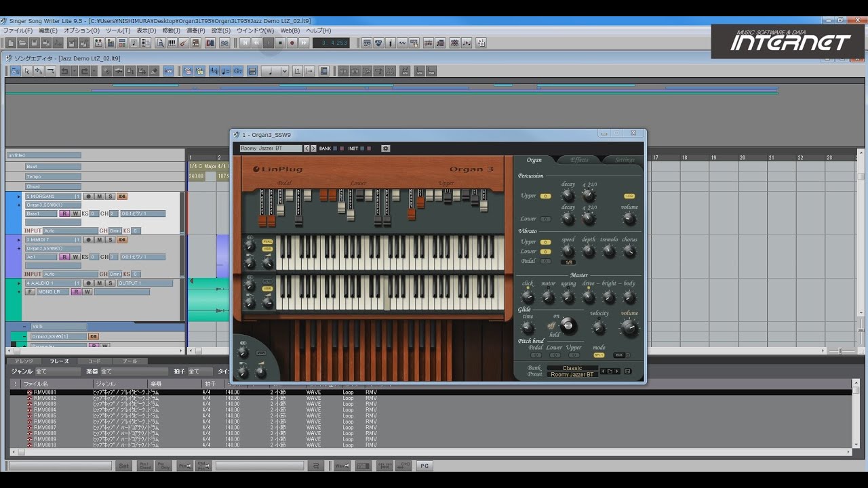Expand the 2 MORGAN2 track triangle

click(19, 197)
